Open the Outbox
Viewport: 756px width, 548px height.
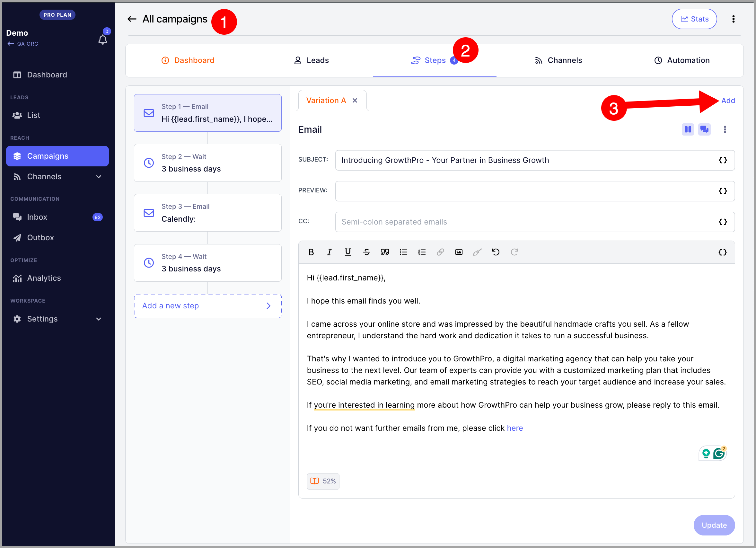[57, 238]
